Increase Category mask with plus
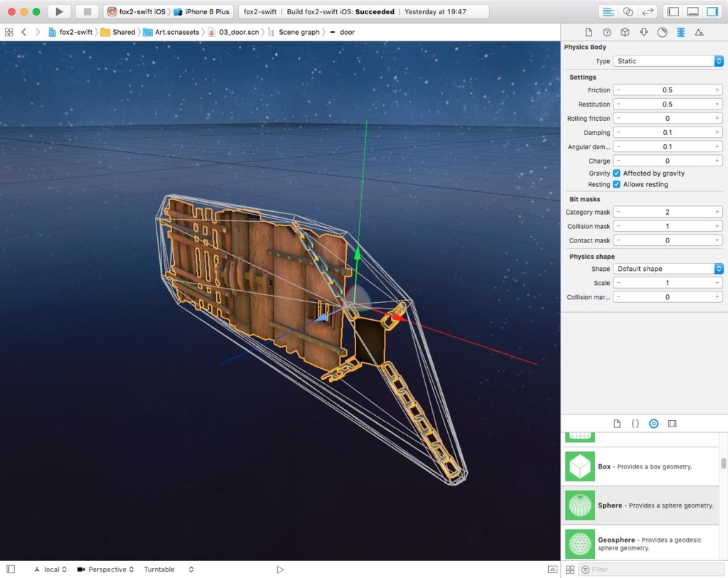 [717, 212]
